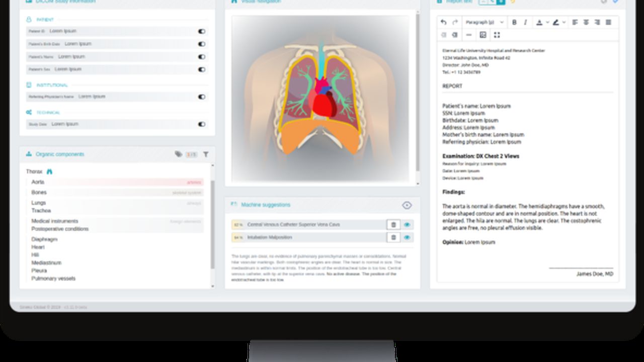Click the tags icon in Organic components header
Screen dimensions: 644x362
(x=178, y=155)
